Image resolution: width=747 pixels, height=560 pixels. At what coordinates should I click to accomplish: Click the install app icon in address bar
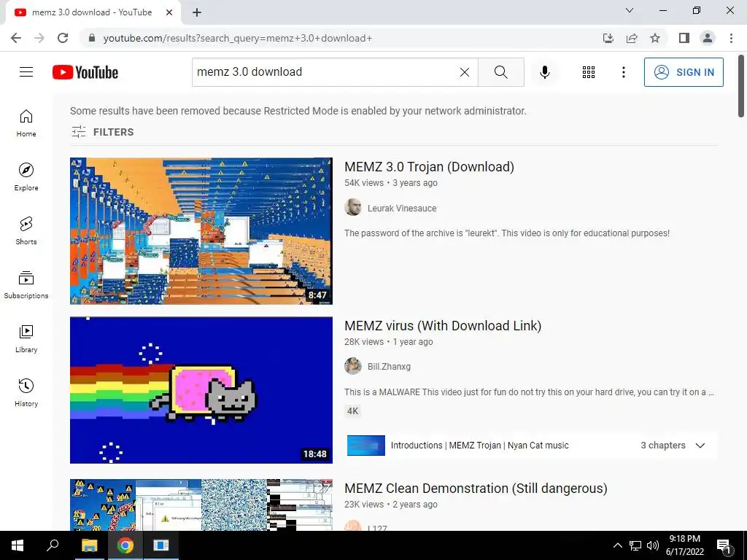point(608,38)
